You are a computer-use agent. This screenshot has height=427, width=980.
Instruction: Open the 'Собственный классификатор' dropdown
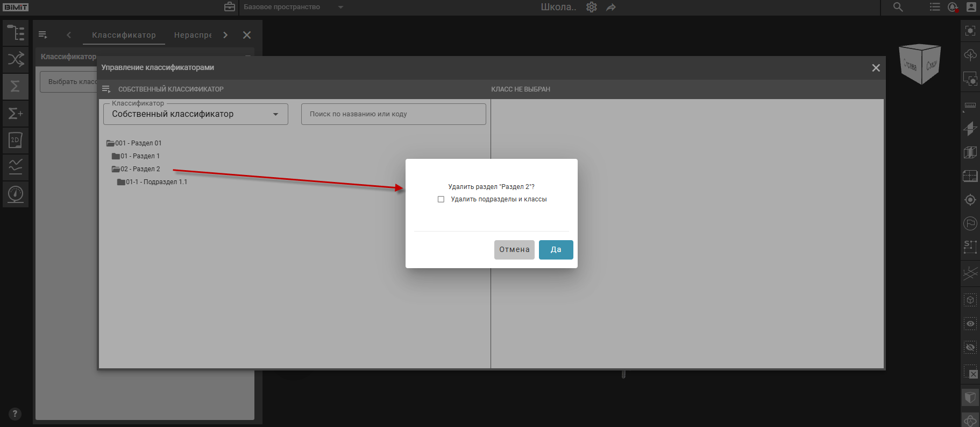click(195, 114)
